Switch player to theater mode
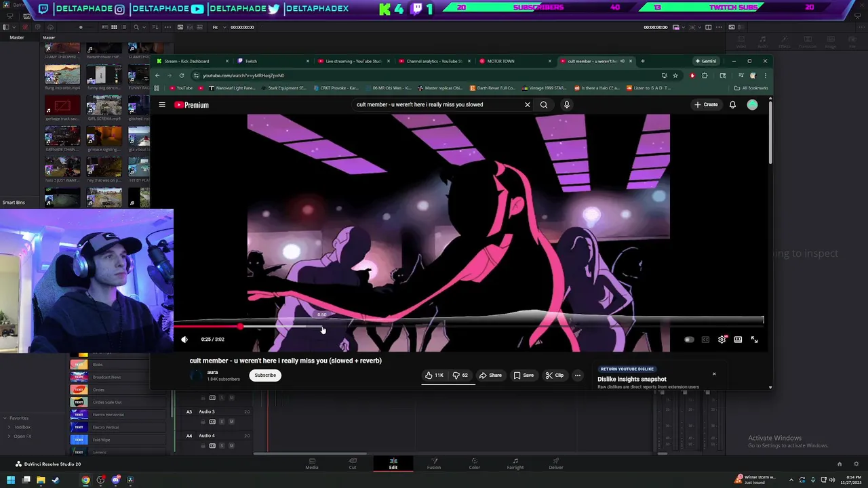The width and height of the screenshot is (868, 488). 738,340
